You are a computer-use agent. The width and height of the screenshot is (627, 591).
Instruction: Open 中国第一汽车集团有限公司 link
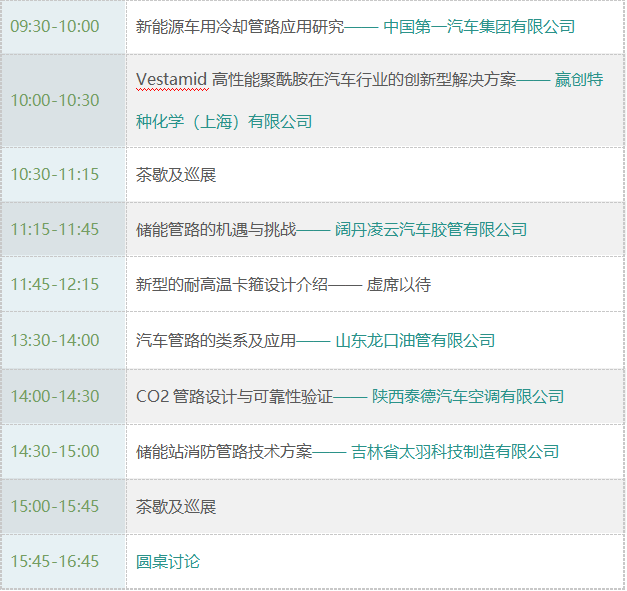[479, 27]
